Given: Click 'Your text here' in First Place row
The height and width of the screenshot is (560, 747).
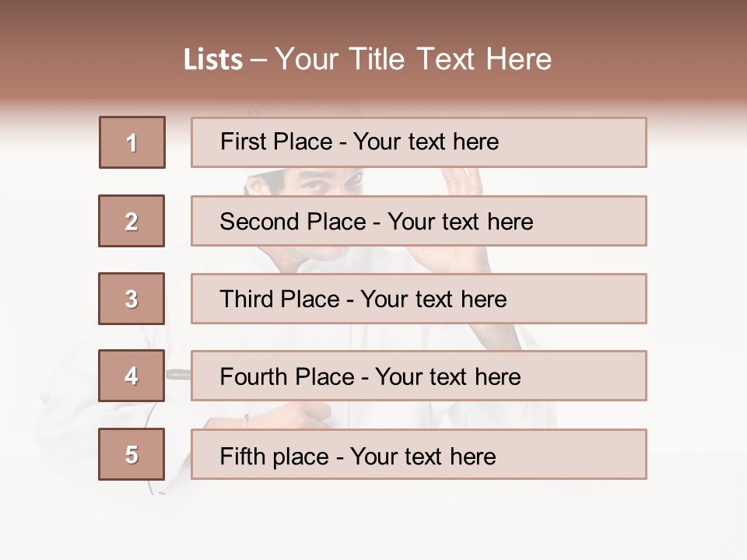Looking at the screenshot, I should (x=426, y=142).
